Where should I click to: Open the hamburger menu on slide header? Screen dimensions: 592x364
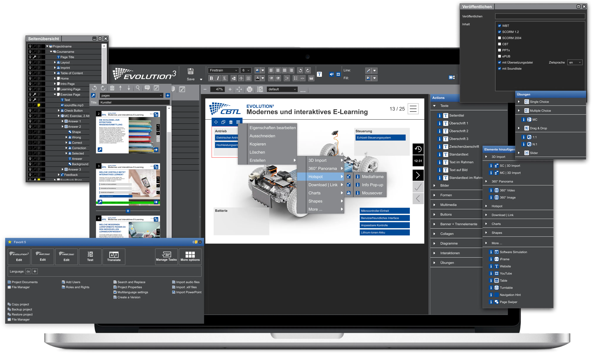point(413,109)
